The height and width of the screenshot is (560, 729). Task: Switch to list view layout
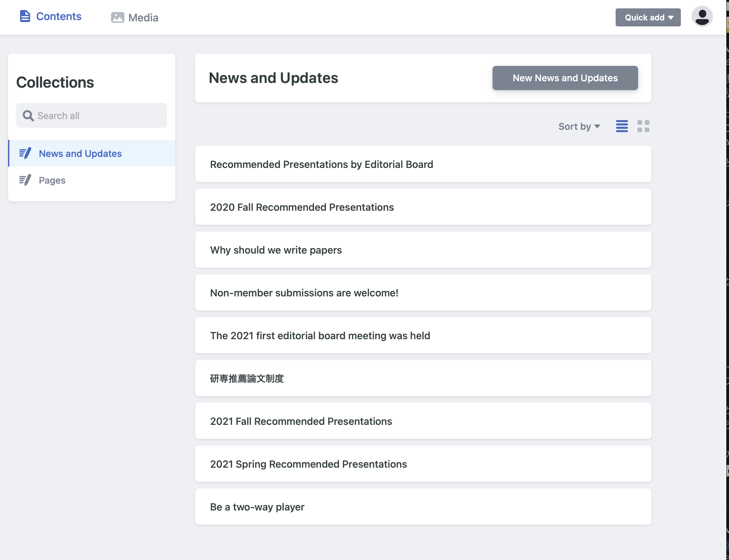(x=622, y=126)
